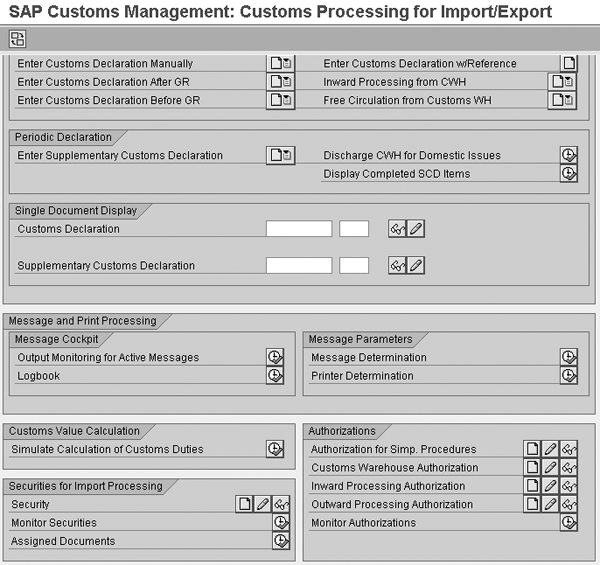Screen dimensions: 600x565
Task: Run Simulate Calculation of Customs Duties
Action: (x=275, y=449)
